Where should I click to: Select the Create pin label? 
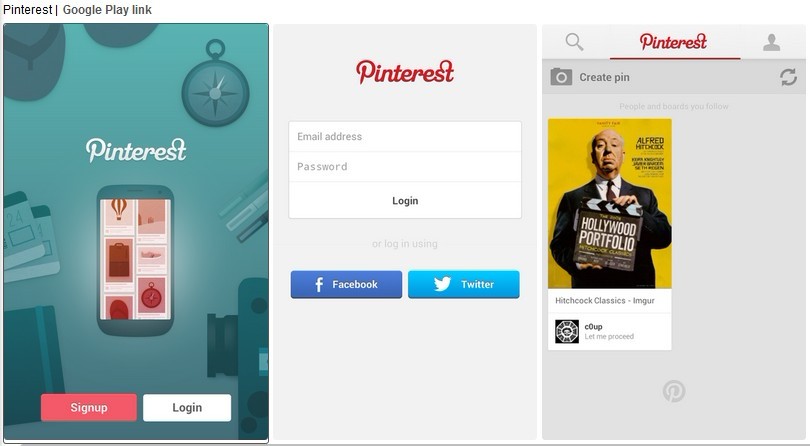(604, 78)
